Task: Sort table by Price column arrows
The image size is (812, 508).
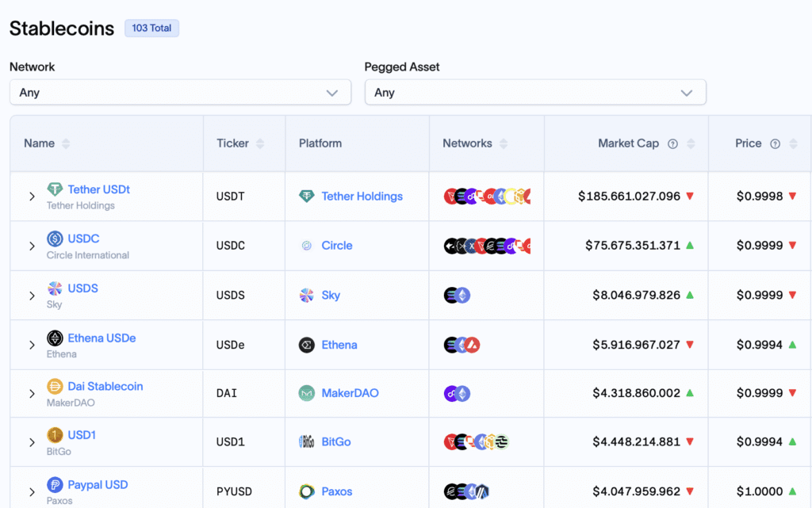Action: point(793,143)
